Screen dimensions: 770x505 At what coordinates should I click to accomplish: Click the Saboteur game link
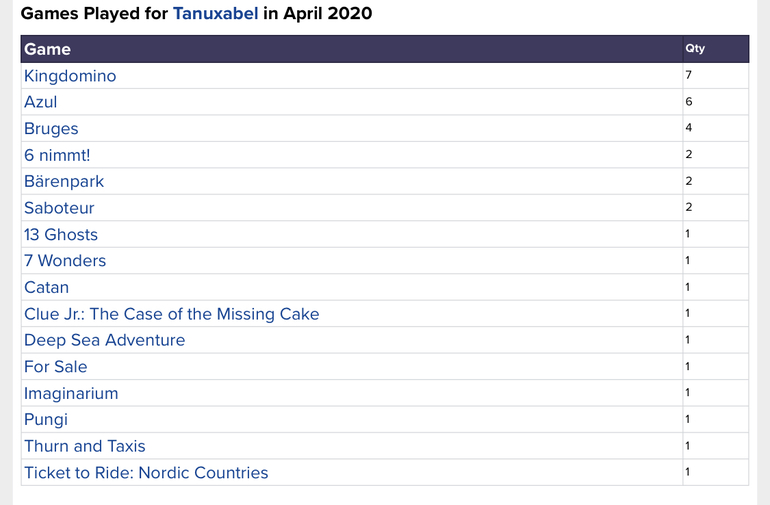(59, 208)
